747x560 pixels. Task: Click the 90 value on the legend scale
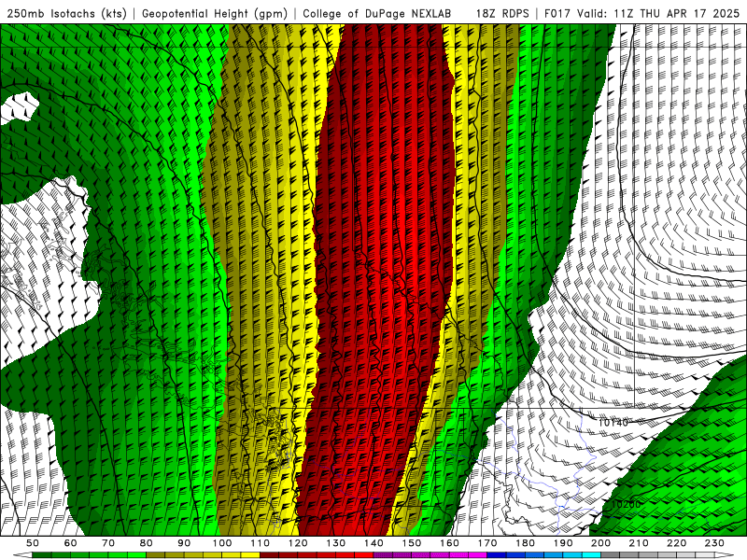184,543
